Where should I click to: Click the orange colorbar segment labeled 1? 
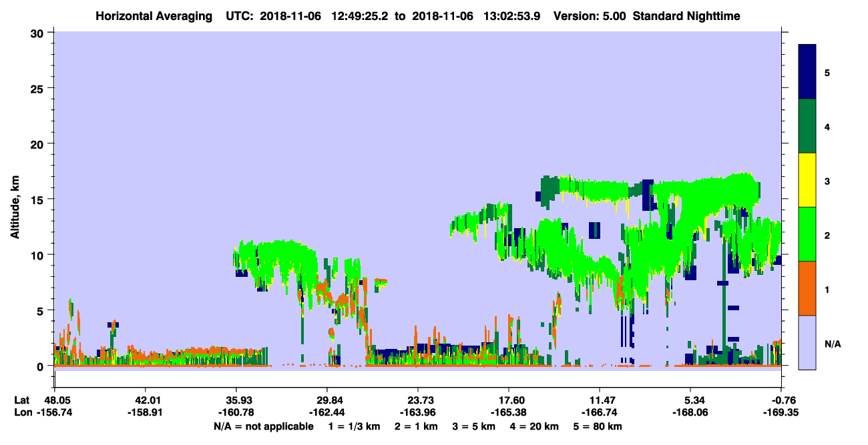807,288
